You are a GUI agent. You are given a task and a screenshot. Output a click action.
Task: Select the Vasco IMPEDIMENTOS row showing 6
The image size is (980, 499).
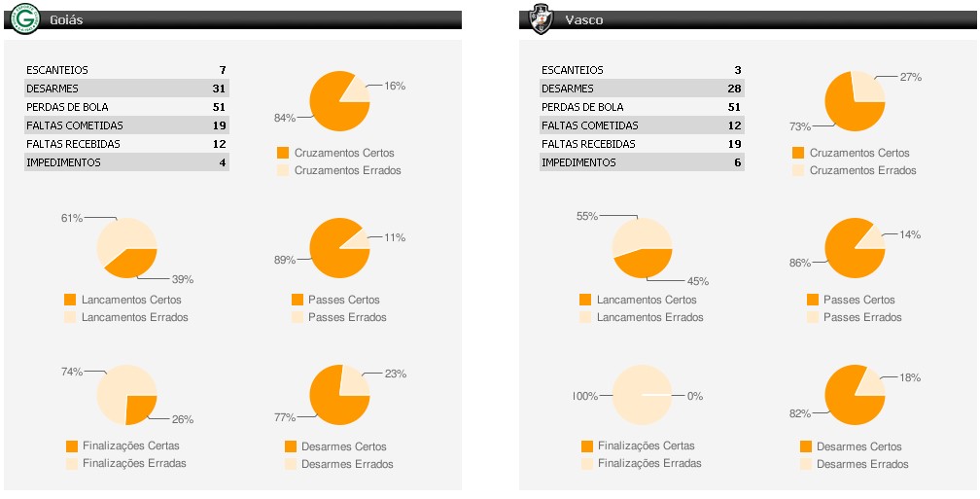tap(642, 162)
